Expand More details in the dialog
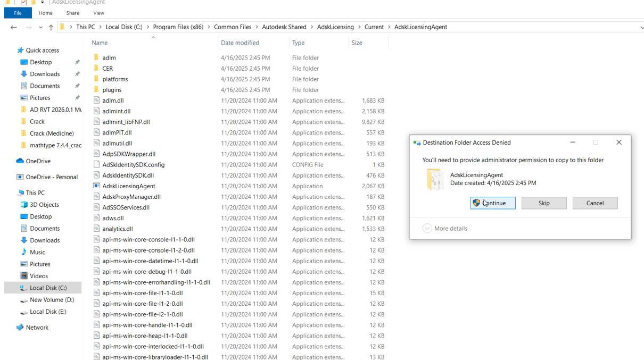Viewport: 644px width, 360px height. click(445, 228)
